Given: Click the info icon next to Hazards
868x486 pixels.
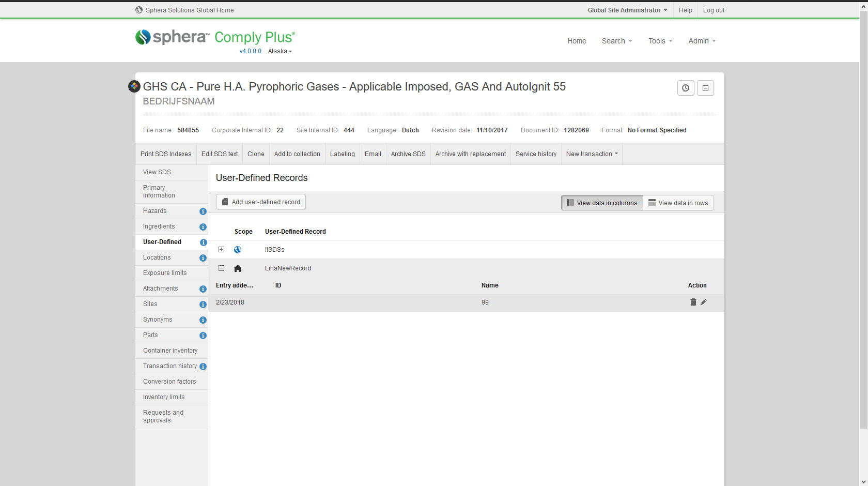Looking at the screenshot, I should click(203, 211).
